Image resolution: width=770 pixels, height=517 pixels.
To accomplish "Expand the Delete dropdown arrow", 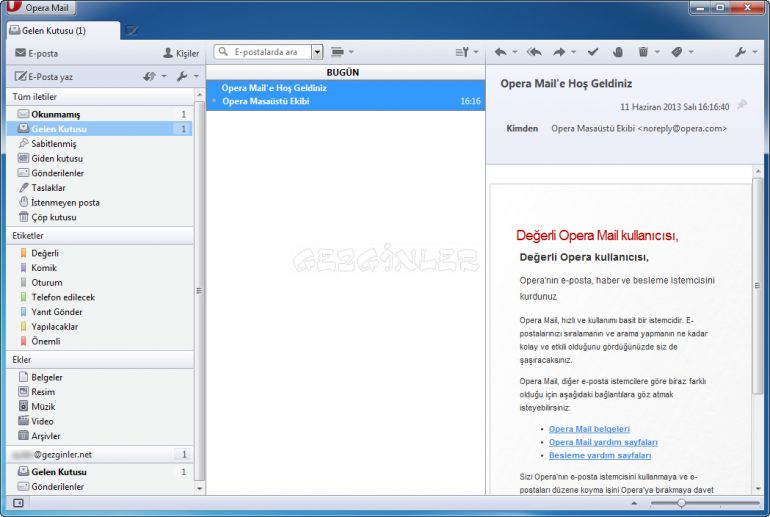I will point(657,52).
